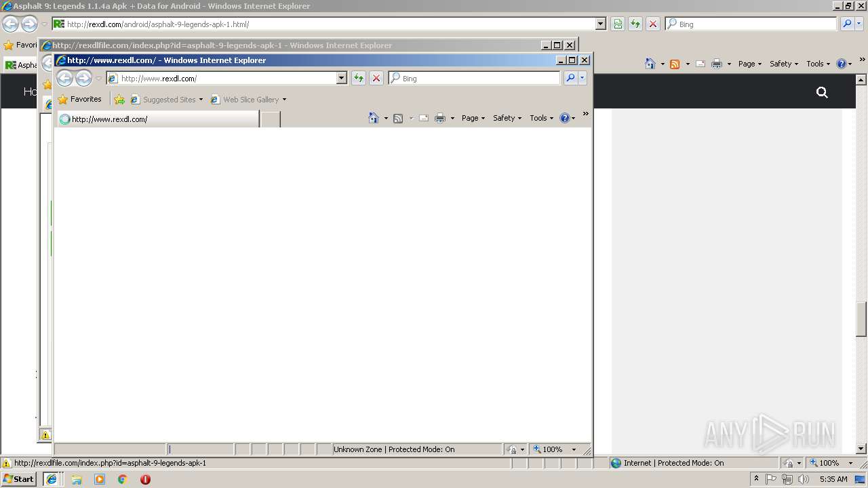The image size is (868, 488).
Task: Open the Windows Start menu
Action: pos(18,479)
